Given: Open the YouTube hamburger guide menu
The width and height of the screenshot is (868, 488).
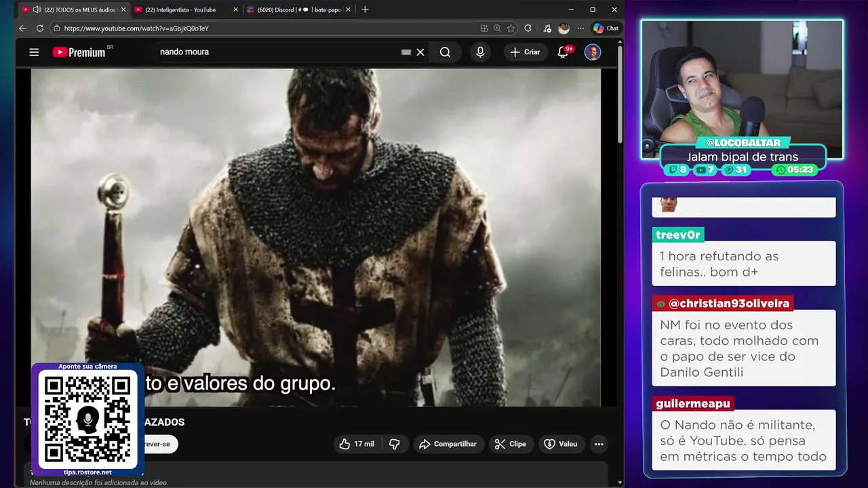Looking at the screenshot, I should pyautogui.click(x=34, y=52).
